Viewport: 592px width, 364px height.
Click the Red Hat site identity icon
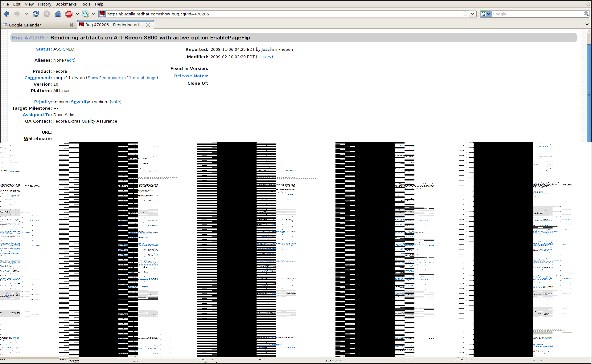(x=102, y=14)
